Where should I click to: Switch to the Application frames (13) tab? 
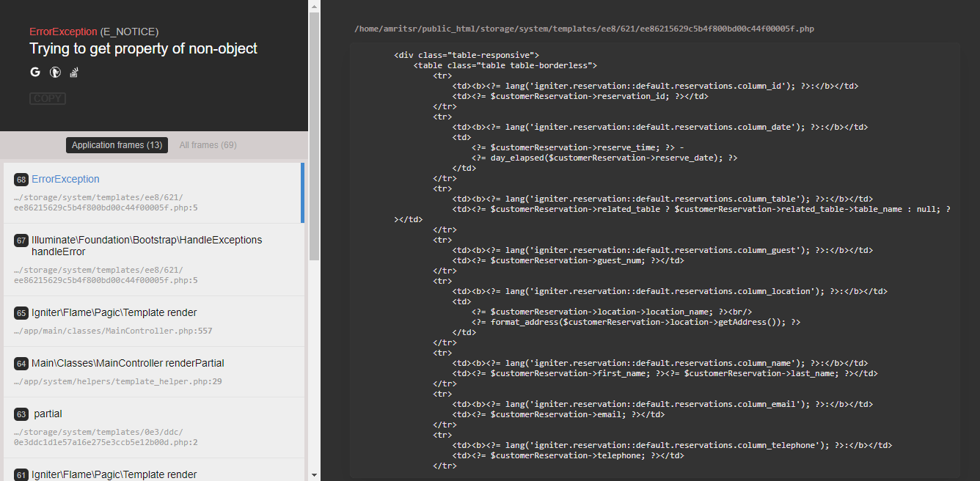pos(116,144)
